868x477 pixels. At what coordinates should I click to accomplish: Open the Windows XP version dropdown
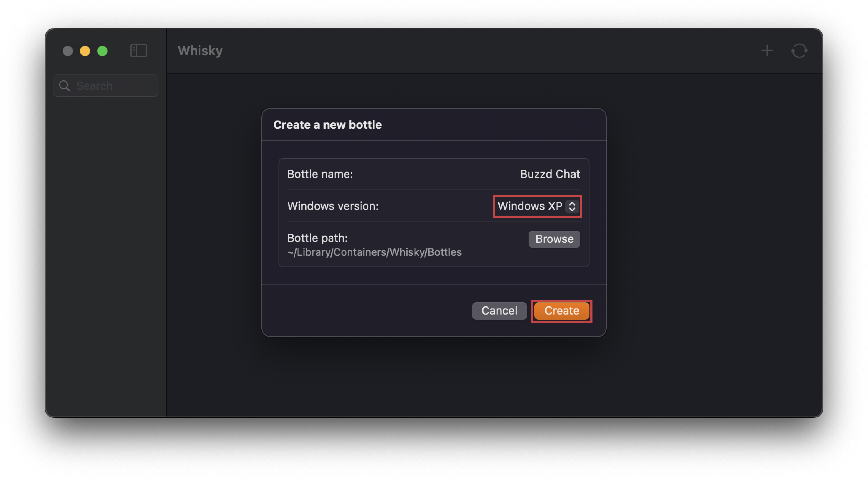[538, 206]
